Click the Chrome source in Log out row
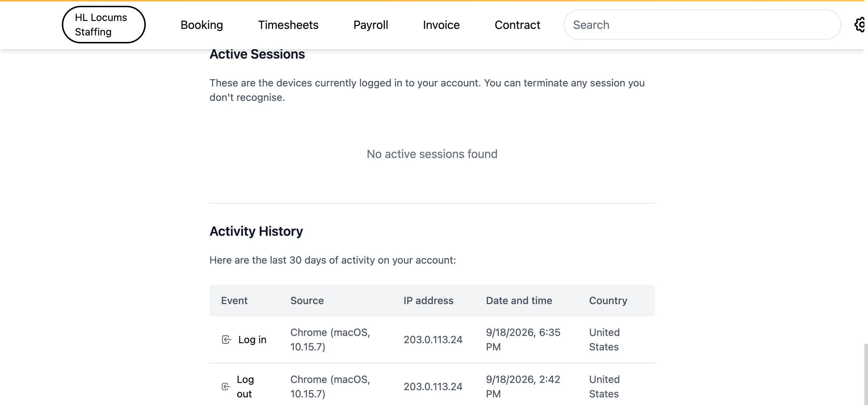 click(x=330, y=387)
